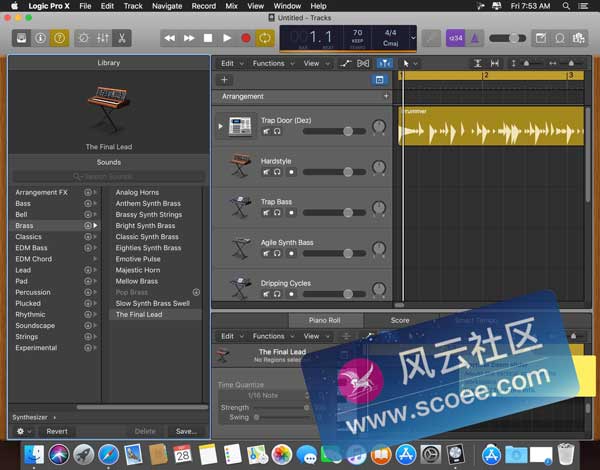The height and width of the screenshot is (470, 600).
Task: Click the red Record button
Action: point(246,38)
